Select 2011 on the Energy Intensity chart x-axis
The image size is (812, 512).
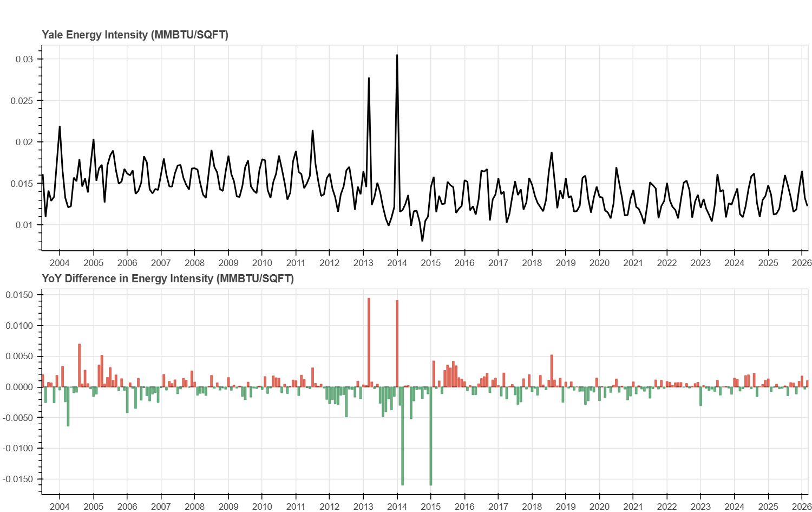coord(296,263)
